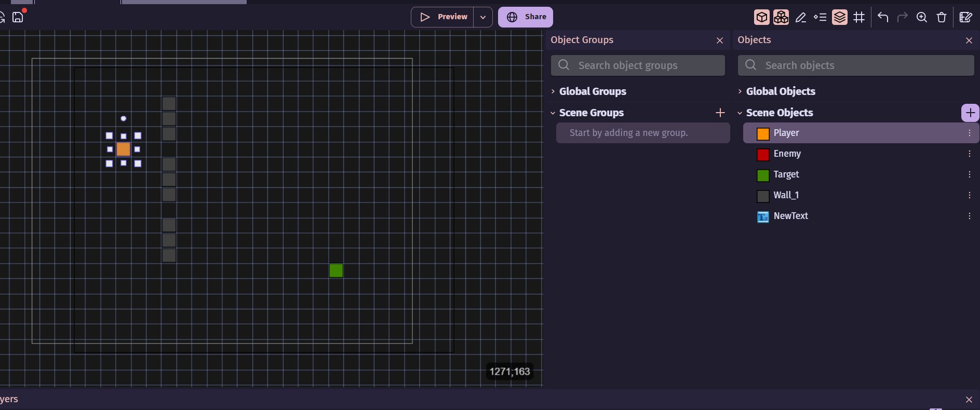Viewport: 980px width, 410px height.
Task: Select the Enemy object in list
Action: (x=787, y=154)
